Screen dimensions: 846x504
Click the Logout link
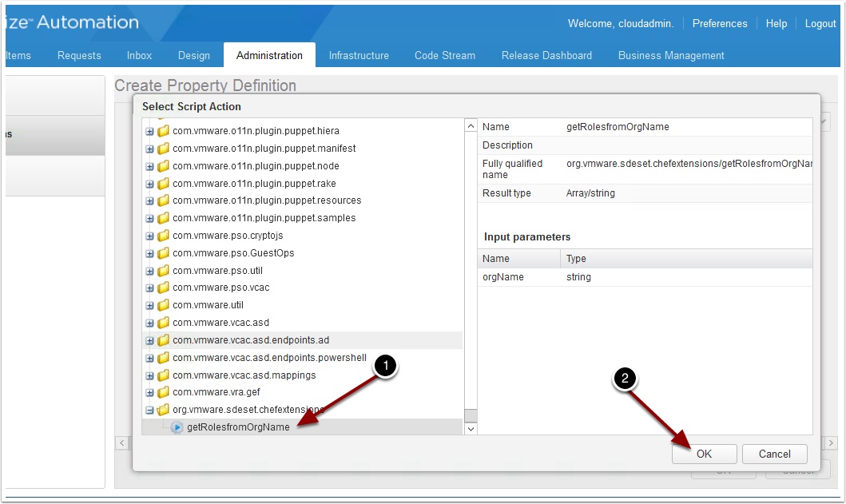click(x=820, y=23)
